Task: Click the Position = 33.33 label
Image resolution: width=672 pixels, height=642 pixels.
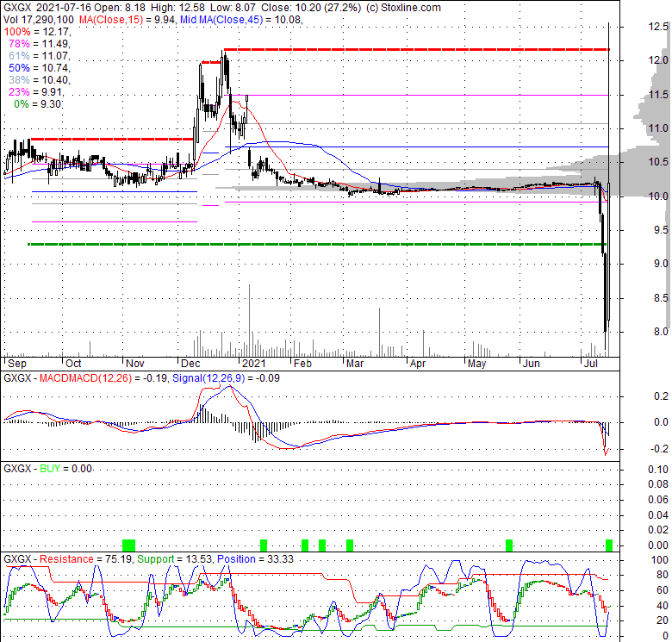Action: 255,559
